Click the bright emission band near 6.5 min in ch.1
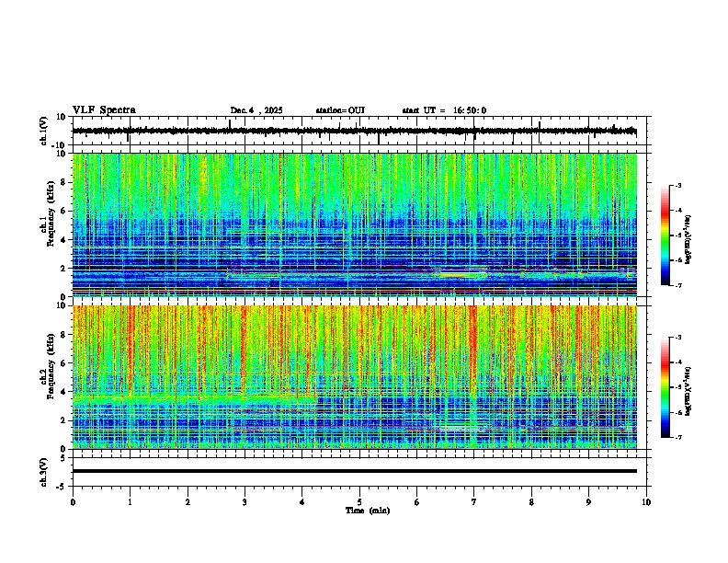 pyautogui.click(x=462, y=275)
